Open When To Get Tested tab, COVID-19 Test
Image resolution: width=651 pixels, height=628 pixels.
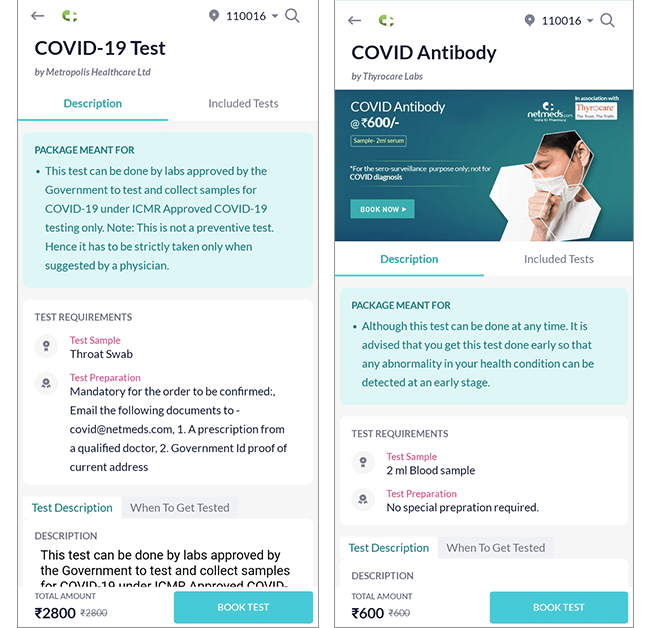click(180, 508)
